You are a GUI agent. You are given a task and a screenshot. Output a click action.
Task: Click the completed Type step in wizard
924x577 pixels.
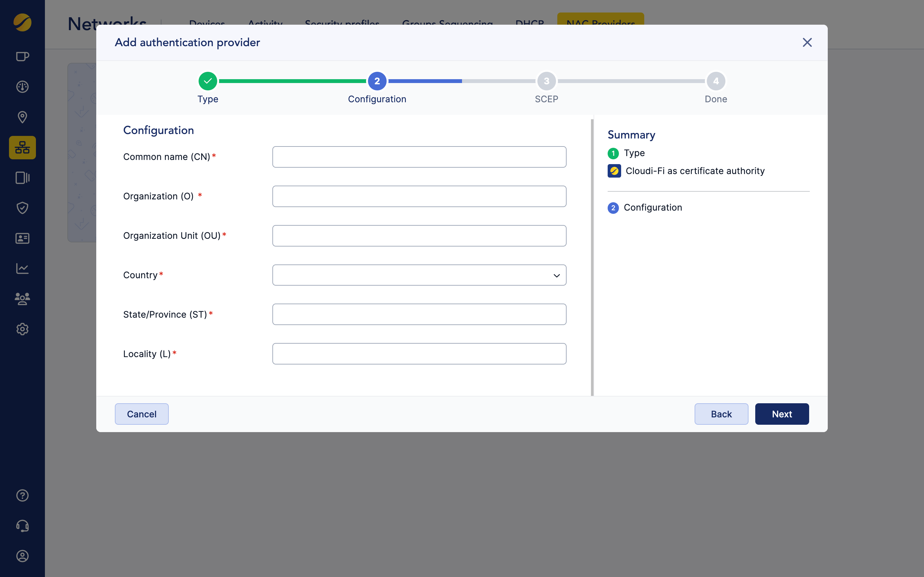coord(208,81)
